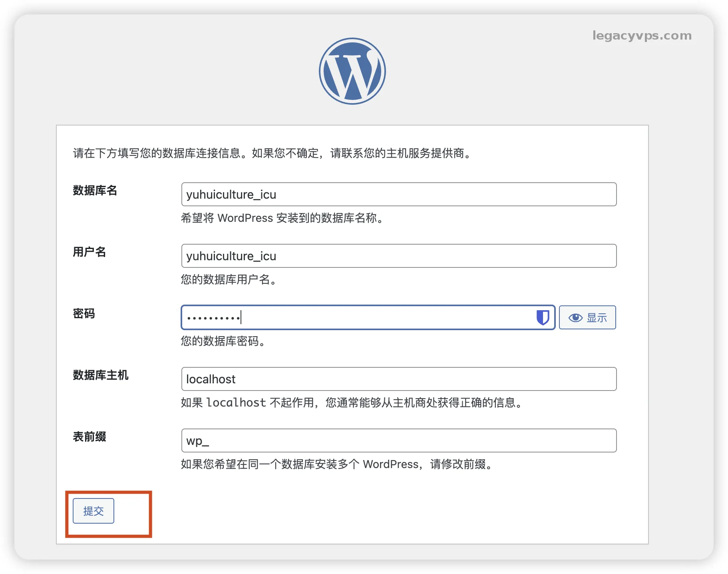Click the 您的数据库用户名 hint text
This screenshot has width=728, height=574.
tap(229, 280)
